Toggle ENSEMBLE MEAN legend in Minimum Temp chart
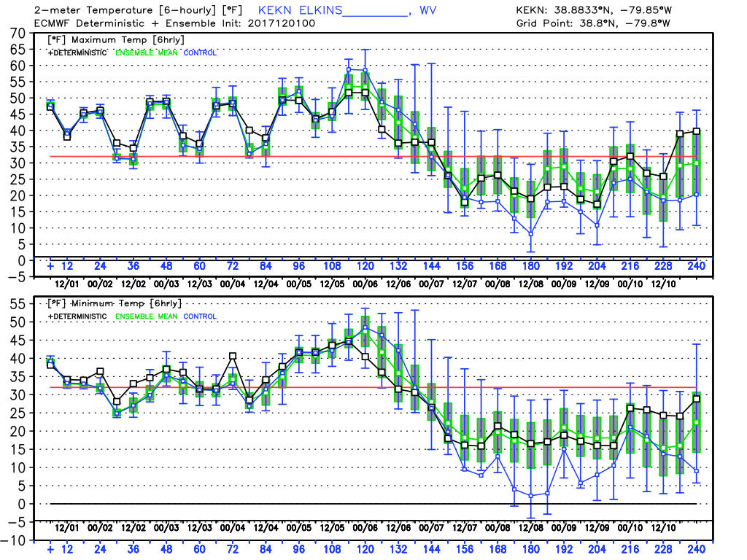The height and width of the screenshot is (560, 747). (x=147, y=316)
